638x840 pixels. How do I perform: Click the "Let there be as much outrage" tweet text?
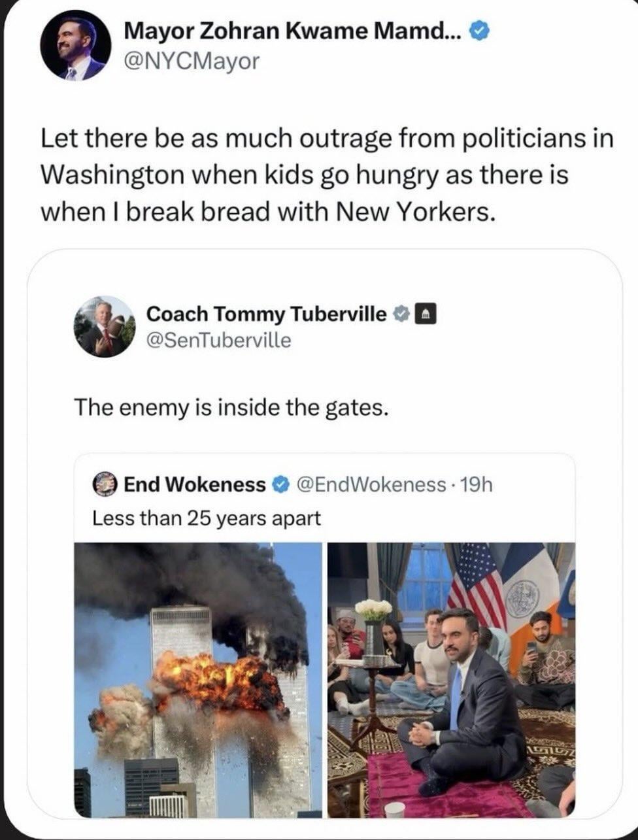click(327, 175)
